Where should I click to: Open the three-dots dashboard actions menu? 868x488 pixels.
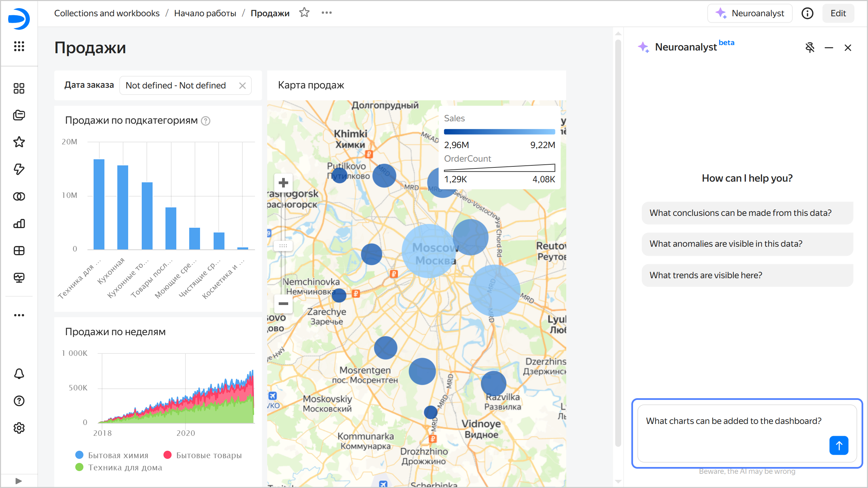[327, 13]
